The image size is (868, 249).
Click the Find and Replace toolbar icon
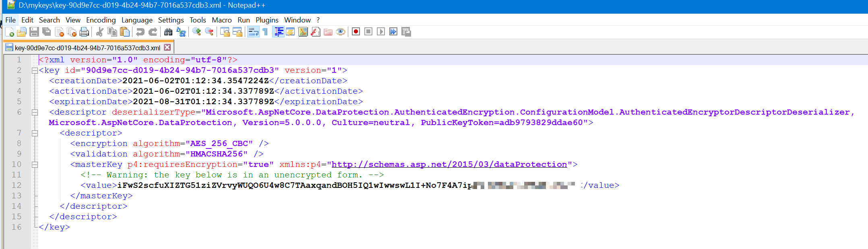(181, 32)
